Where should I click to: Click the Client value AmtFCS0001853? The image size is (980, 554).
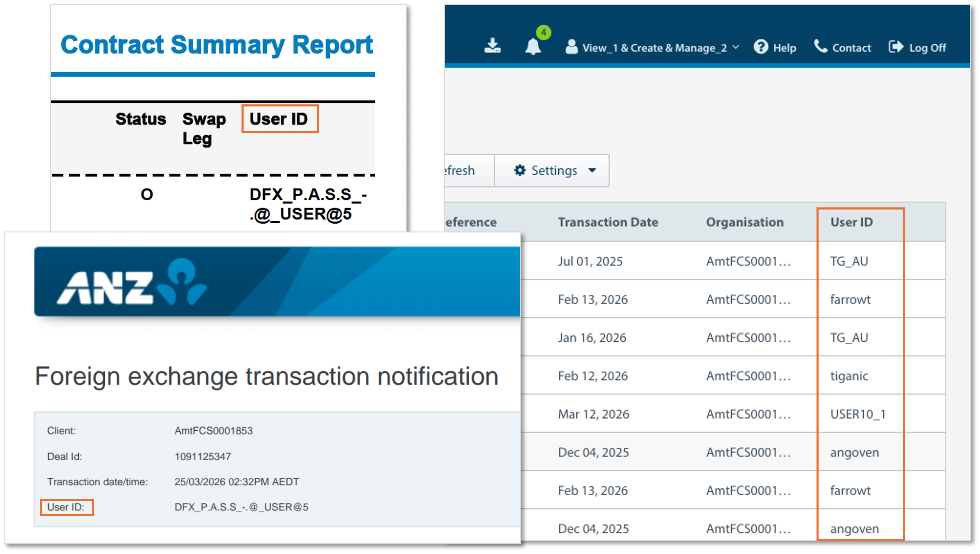[213, 430]
